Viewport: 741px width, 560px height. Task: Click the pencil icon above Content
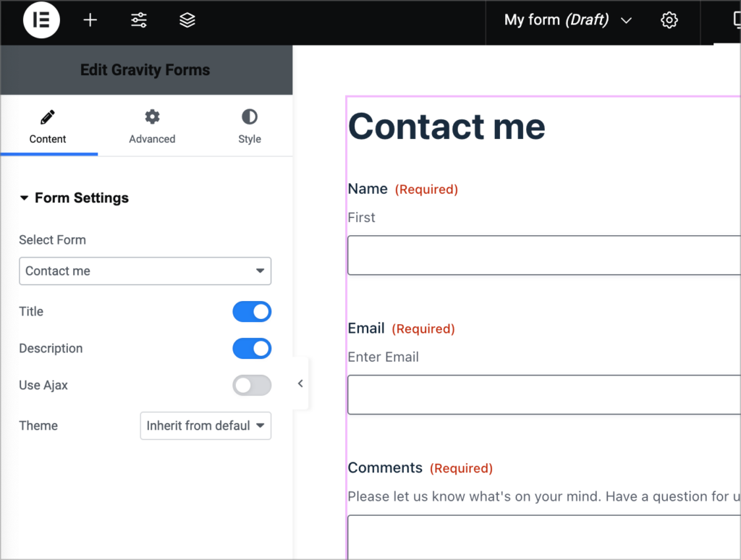click(48, 117)
